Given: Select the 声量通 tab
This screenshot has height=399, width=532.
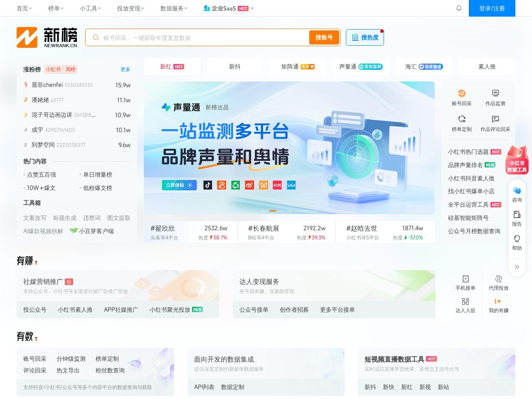Looking at the screenshot, I should pos(360,66).
